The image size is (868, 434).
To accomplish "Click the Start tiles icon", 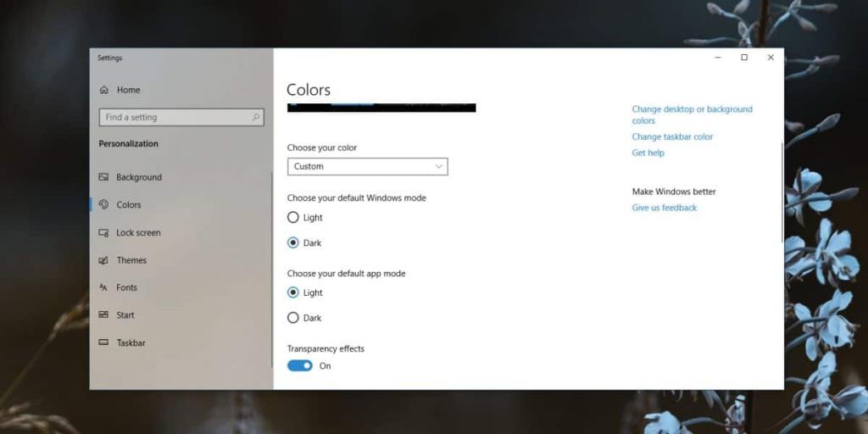I will [103, 315].
